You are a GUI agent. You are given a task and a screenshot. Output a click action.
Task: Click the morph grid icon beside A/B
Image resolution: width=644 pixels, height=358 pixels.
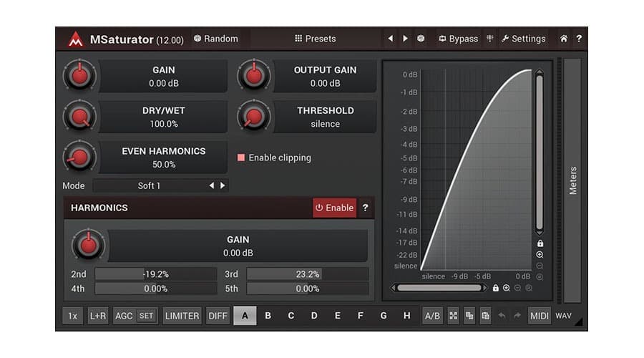coord(453,316)
